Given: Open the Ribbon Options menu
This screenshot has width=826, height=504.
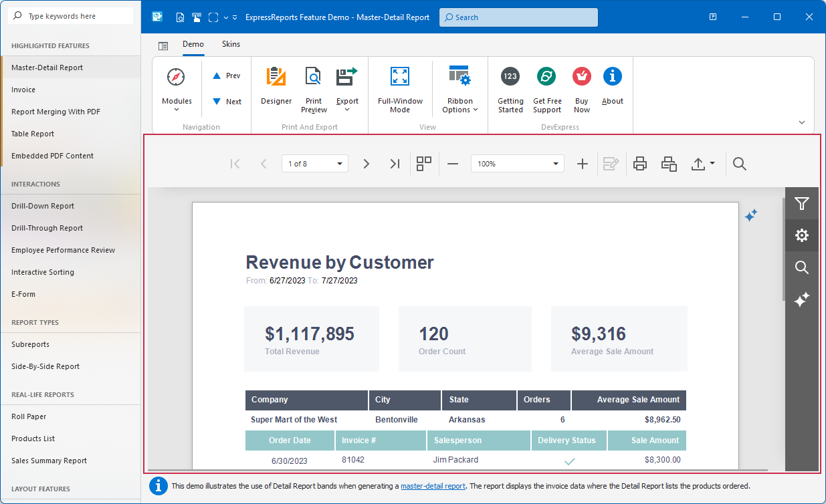Looking at the screenshot, I should [x=460, y=89].
